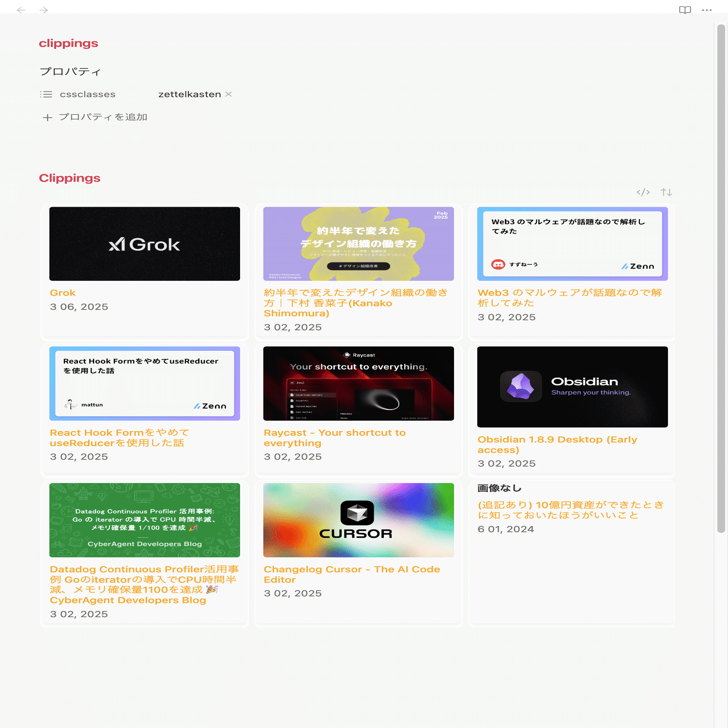Open the Datadog Continuous Profiler thumbnail
This screenshot has height=728, width=728.
pyautogui.click(x=145, y=520)
